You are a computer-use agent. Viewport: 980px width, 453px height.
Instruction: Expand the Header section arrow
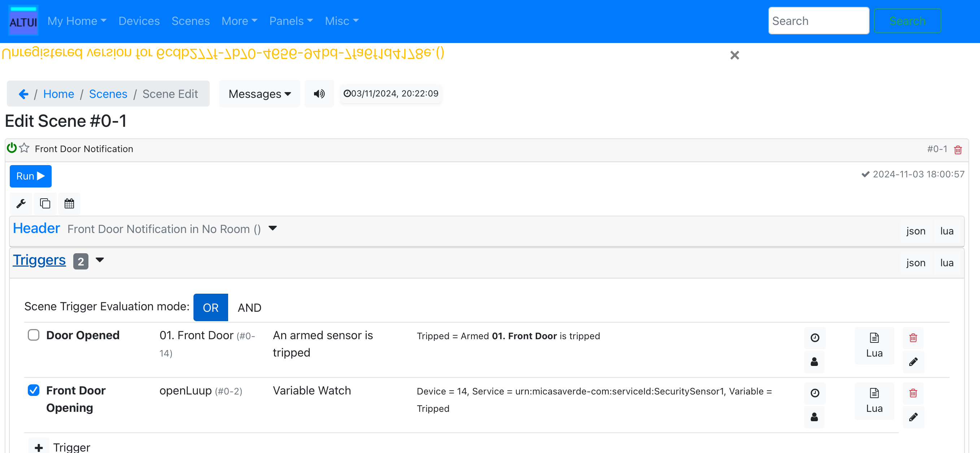[273, 228]
